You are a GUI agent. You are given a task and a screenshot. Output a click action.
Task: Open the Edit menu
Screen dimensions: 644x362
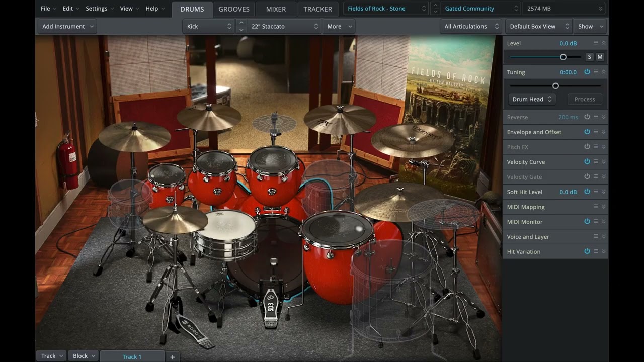click(71, 9)
